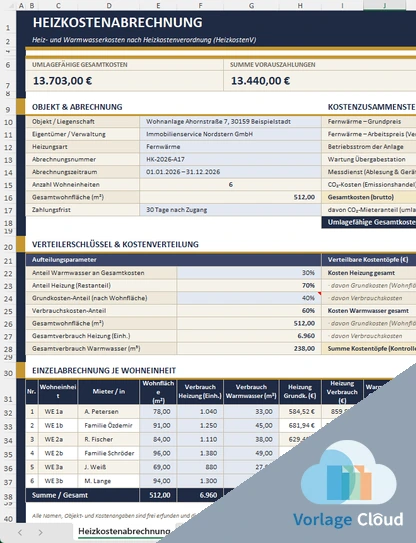Screen dimensions: 416x543
Task: Select the 584,52 € Heizung Grundkosten cell
Action: [x=300, y=411]
